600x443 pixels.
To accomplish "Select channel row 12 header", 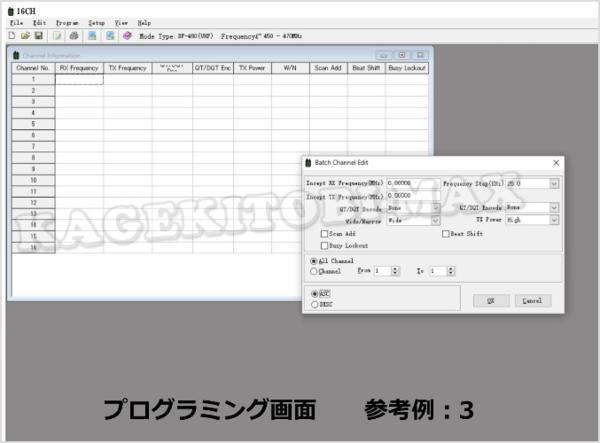I will [33, 203].
